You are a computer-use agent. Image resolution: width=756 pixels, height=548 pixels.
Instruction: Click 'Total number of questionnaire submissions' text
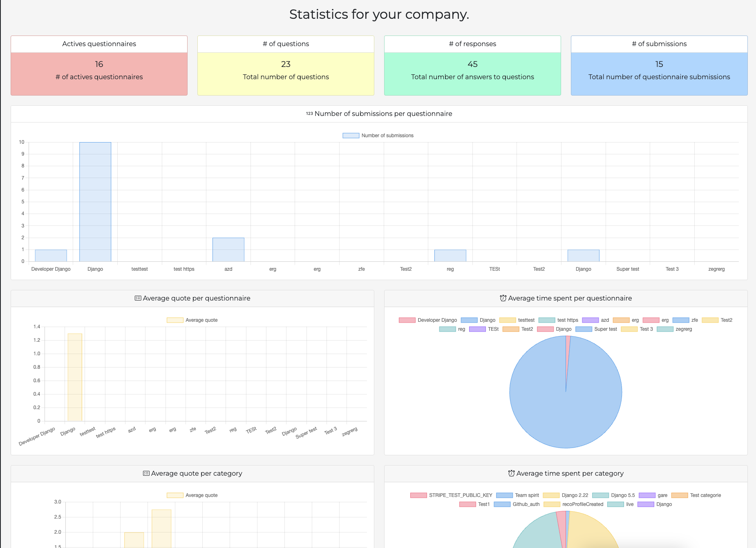(659, 77)
